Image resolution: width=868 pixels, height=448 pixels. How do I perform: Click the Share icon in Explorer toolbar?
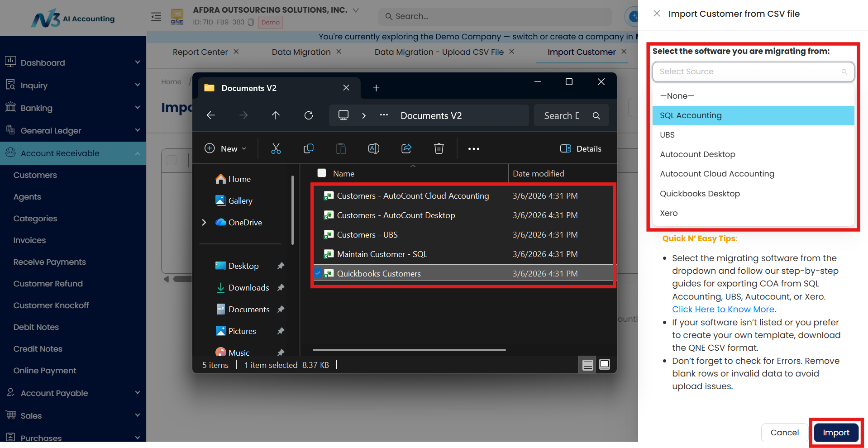tap(406, 148)
